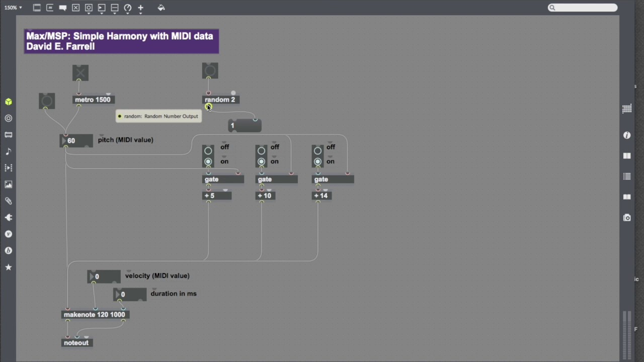Select the noteout object
Viewport: 644px width, 362px height.
(76, 343)
